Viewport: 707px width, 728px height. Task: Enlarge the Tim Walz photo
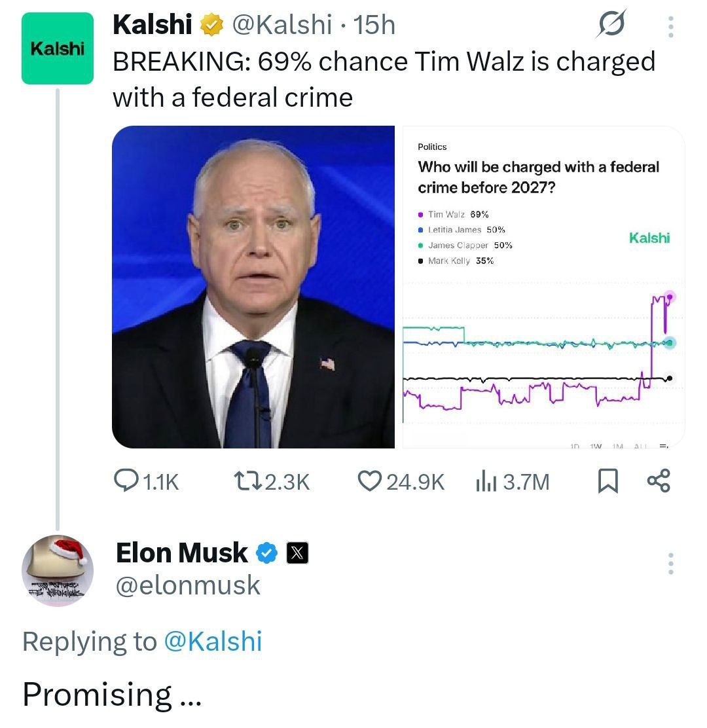click(253, 287)
